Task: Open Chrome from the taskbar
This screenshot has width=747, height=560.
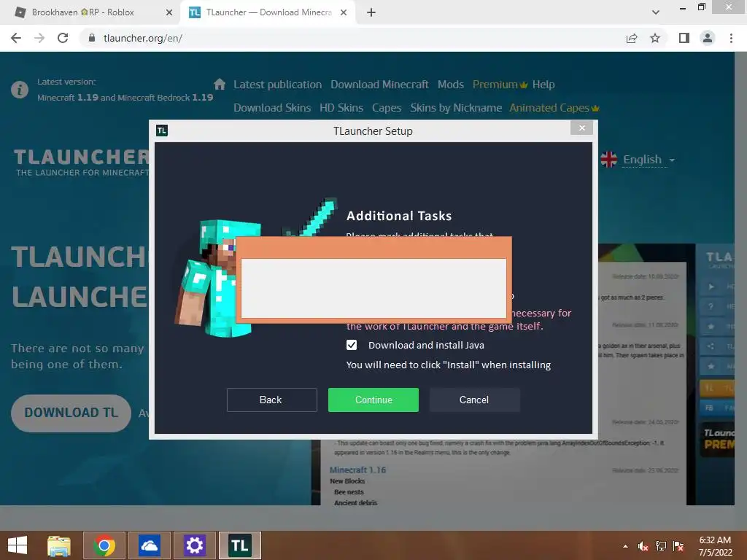Action: coord(104,545)
